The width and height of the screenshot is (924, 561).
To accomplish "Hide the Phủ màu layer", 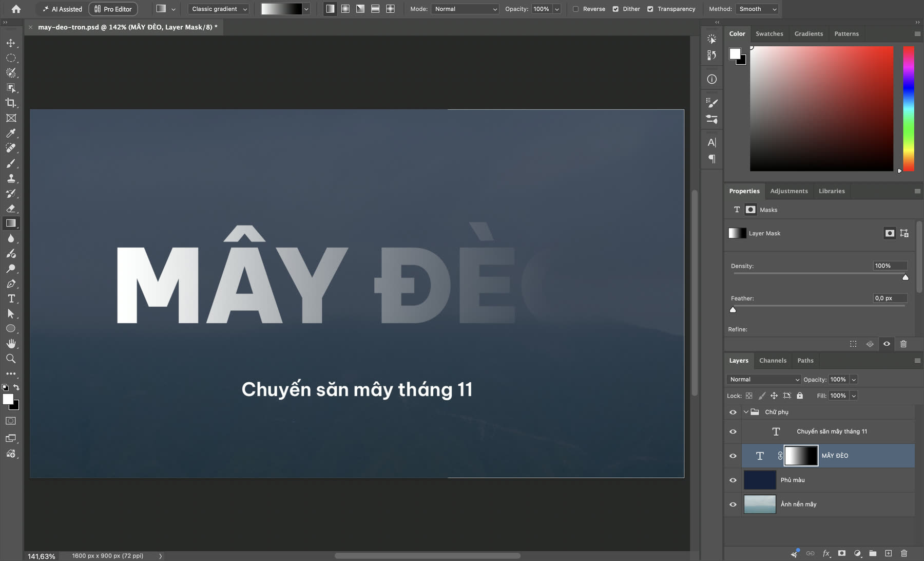I will (733, 480).
